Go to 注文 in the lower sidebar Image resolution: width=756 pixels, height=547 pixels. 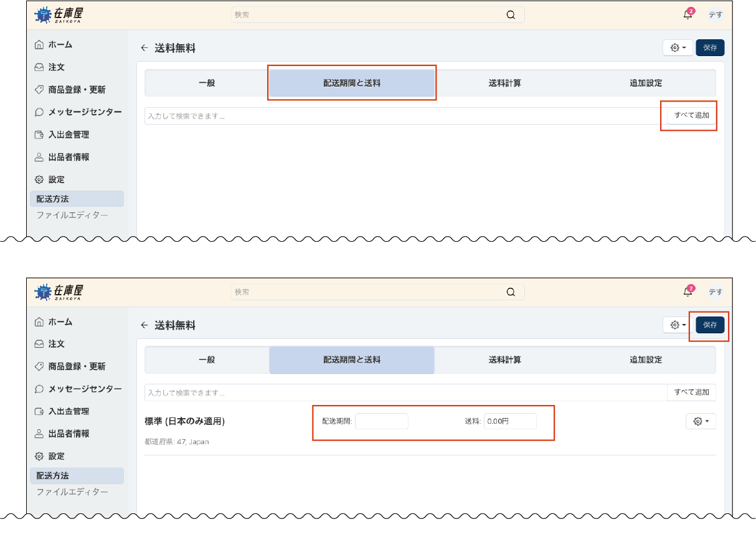click(56, 344)
